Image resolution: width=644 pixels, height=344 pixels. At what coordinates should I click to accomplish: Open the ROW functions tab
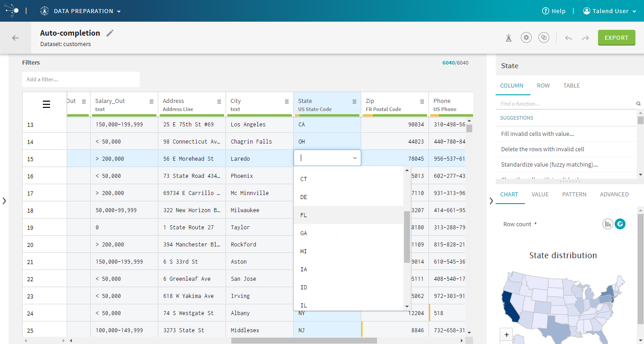click(x=543, y=85)
